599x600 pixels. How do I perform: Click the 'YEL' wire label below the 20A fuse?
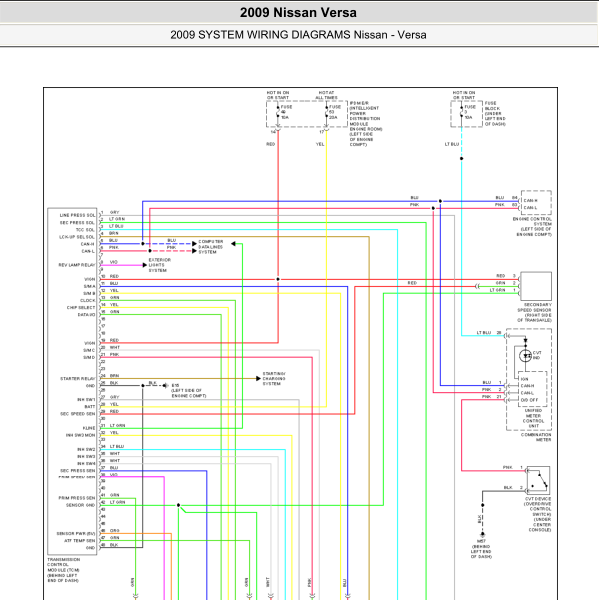tap(320, 144)
